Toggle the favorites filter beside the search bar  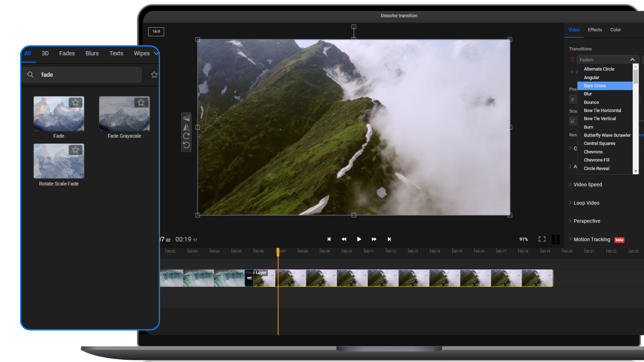click(154, 75)
